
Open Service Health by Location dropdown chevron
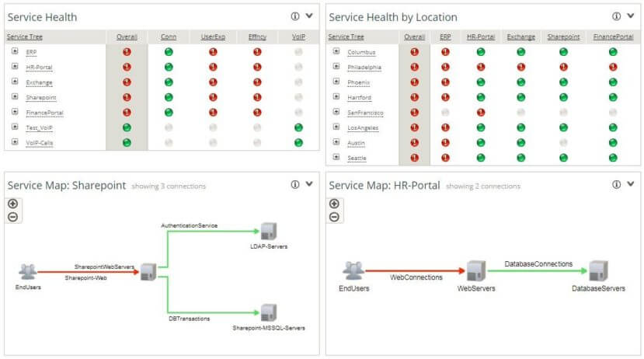(631, 16)
